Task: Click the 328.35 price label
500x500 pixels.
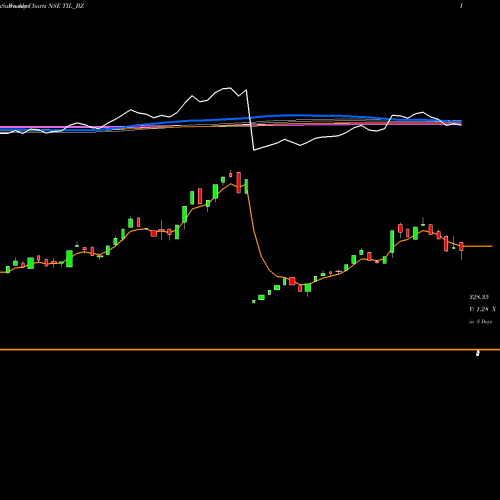Action: pyautogui.click(x=479, y=297)
